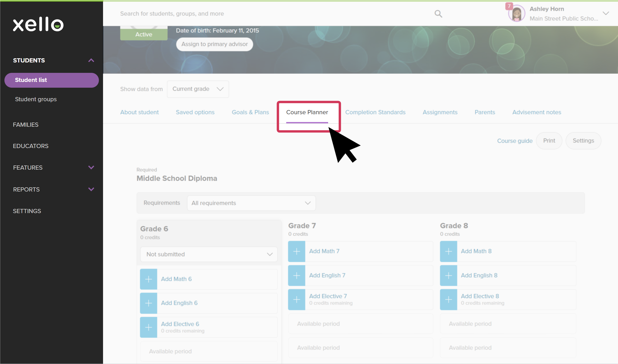This screenshot has width=618, height=364.
Task: Collapse the Students sidebar section
Action: 91,60
